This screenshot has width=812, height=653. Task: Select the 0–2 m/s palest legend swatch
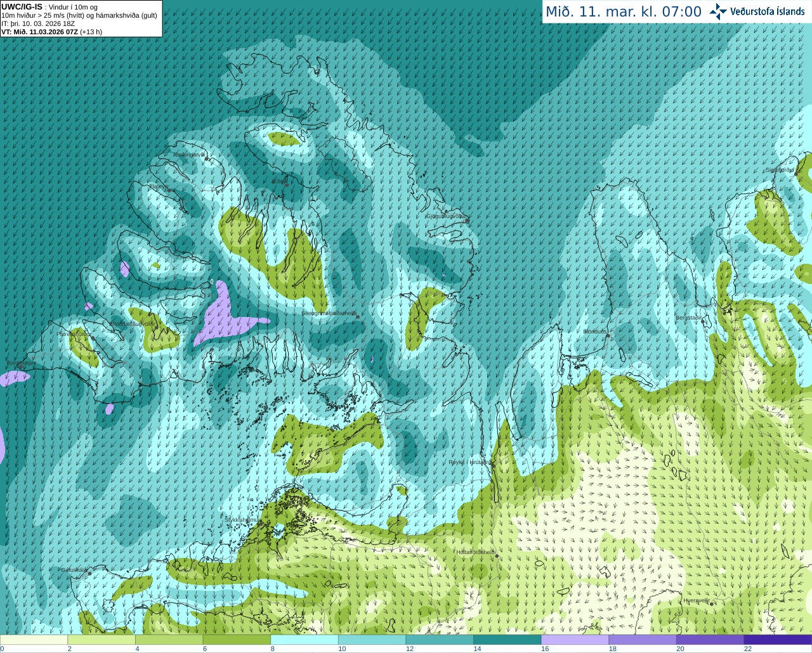point(34,640)
